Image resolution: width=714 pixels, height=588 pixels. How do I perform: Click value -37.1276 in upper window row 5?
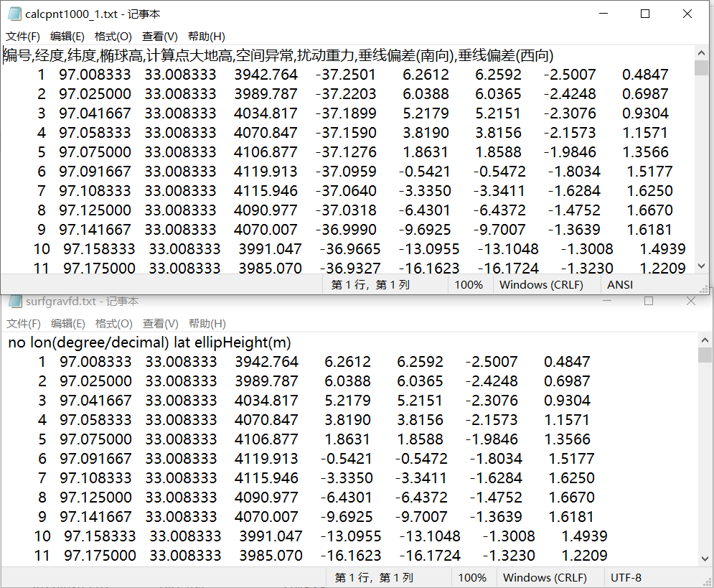coord(346,152)
